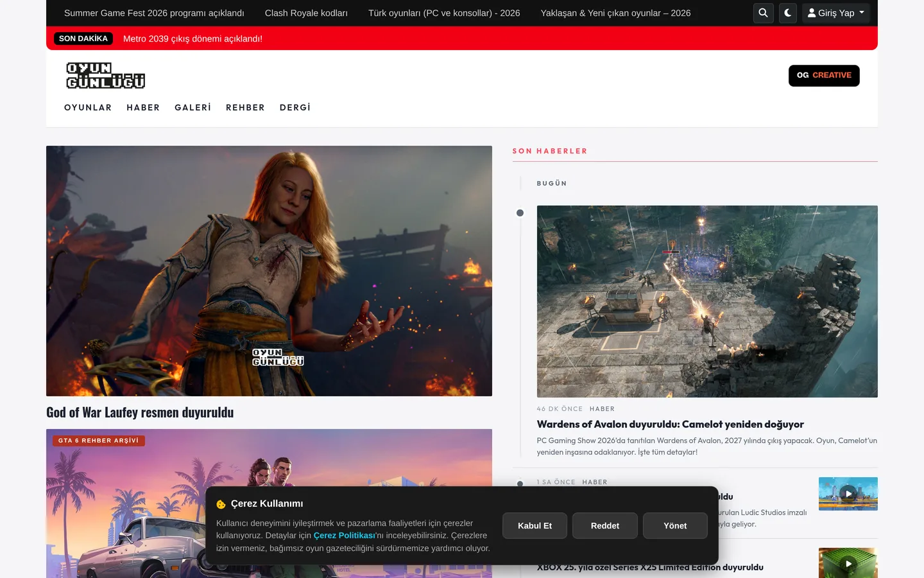Go to the HABER menu
The width and height of the screenshot is (924, 578).
143,108
